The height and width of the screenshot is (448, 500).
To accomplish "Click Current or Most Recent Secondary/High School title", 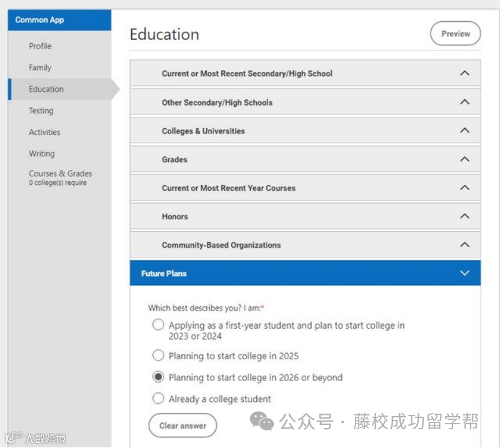I will (x=247, y=74).
